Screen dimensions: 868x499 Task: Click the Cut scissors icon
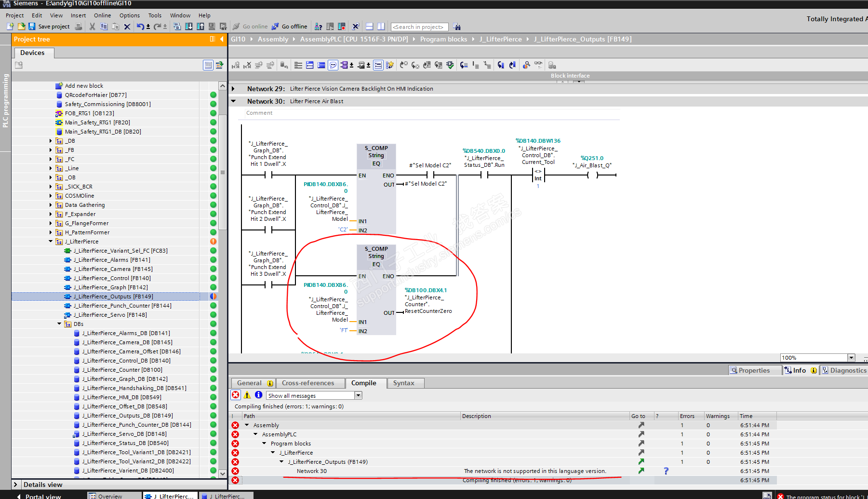(92, 27)
